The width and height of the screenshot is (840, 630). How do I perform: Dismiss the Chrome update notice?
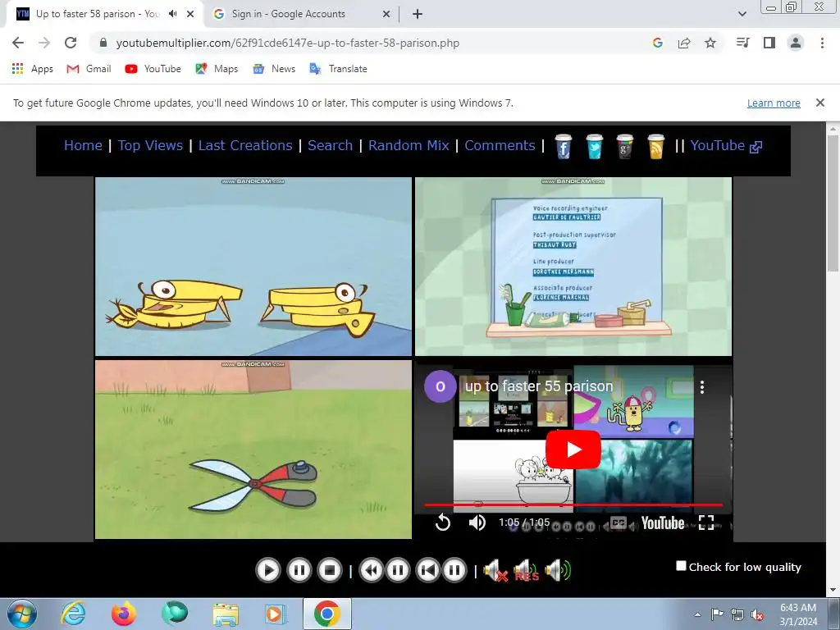click(819, 103)
